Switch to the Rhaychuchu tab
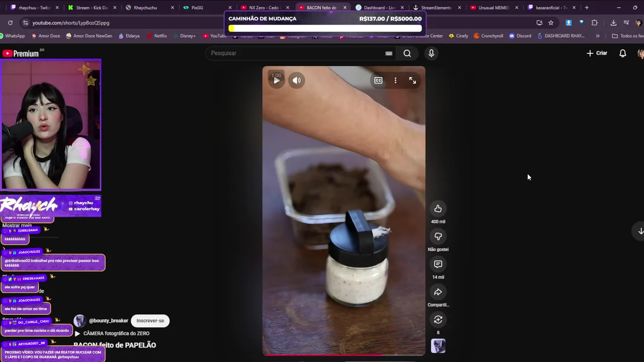This screenshot has width=644, height=362. [x=150, y=8]
